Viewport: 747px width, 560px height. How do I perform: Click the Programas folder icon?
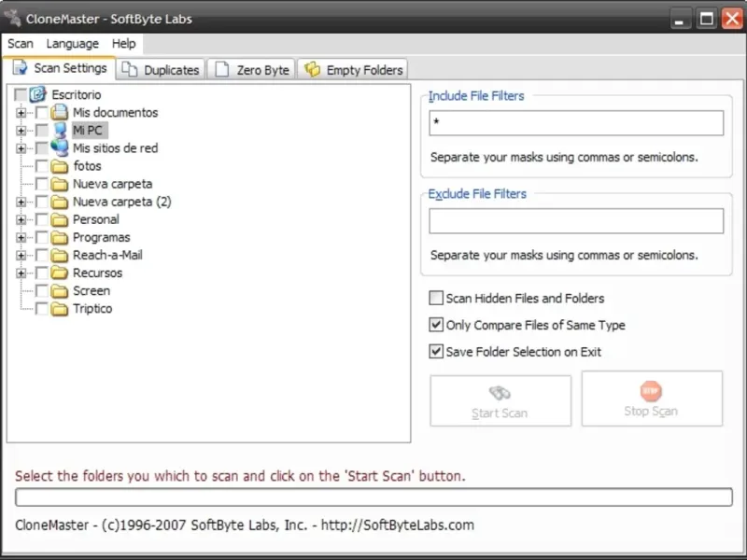60,237
